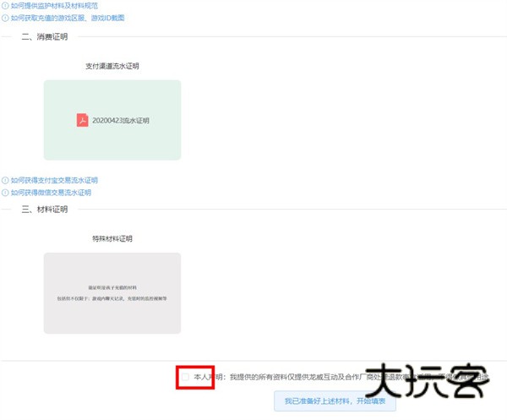Click the red PDF file icon
This screenshot has height=420, width=507.
pyautogui.click(x=82, y=120)
